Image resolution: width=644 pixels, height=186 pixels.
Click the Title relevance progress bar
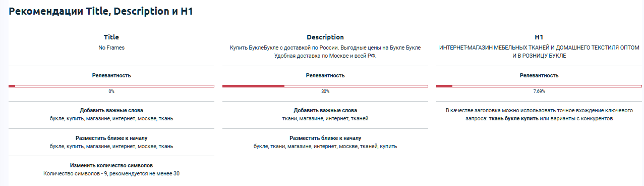coord(111,86)
